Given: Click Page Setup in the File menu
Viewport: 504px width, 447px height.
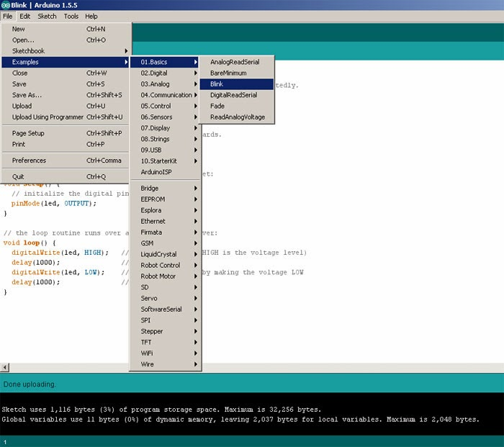Looking at the screenshot, I should [28, 133].
